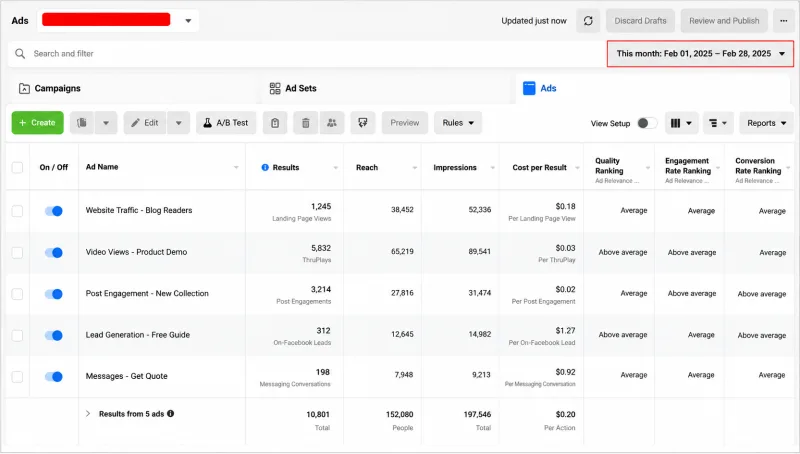
Task: Toggle off Post Engagement - New Collection ad
Action: point(54,294)
